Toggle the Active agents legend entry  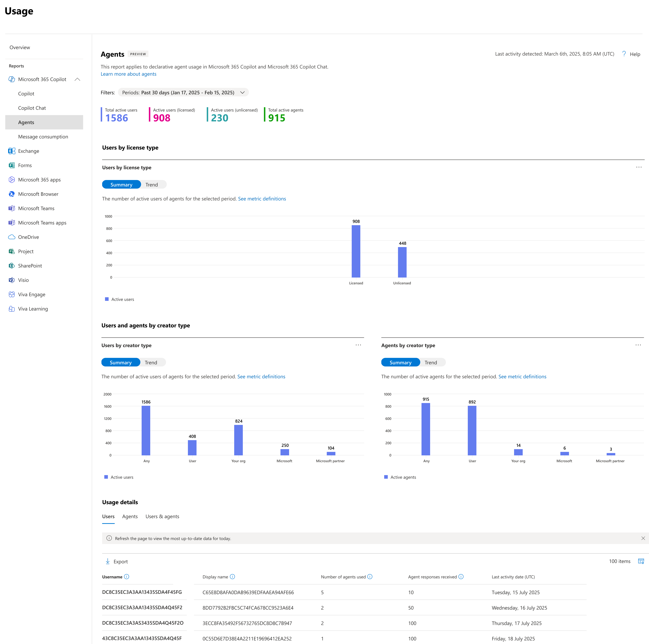pyautogui.click(x=400, y=477)
